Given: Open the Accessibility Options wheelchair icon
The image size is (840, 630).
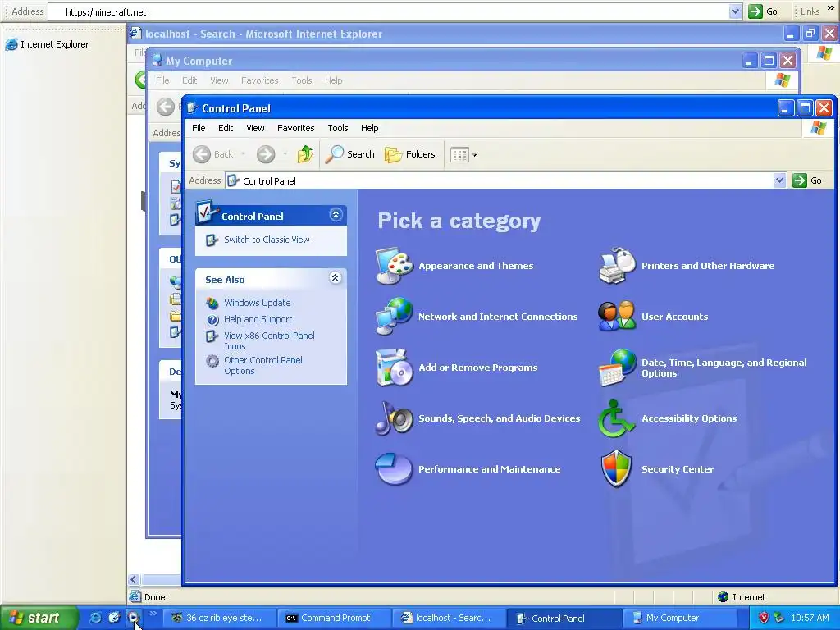Looking at the screenshot, I should [x=617, y=418].
